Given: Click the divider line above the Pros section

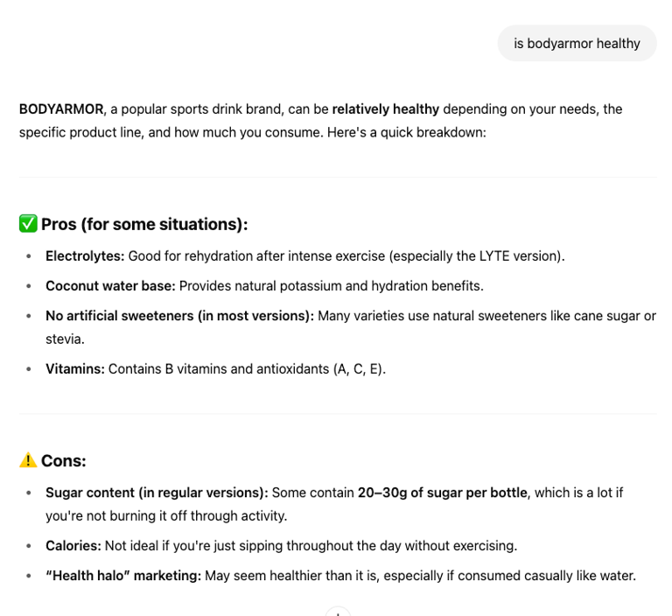Looking at the screenshot, I should [338, 178].
